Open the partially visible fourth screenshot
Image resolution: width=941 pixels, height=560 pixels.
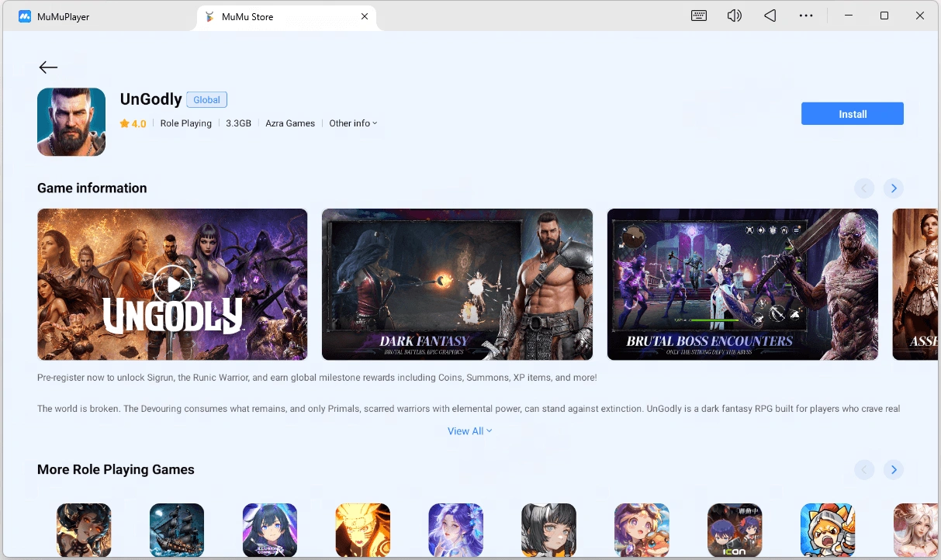click(915, 285)
